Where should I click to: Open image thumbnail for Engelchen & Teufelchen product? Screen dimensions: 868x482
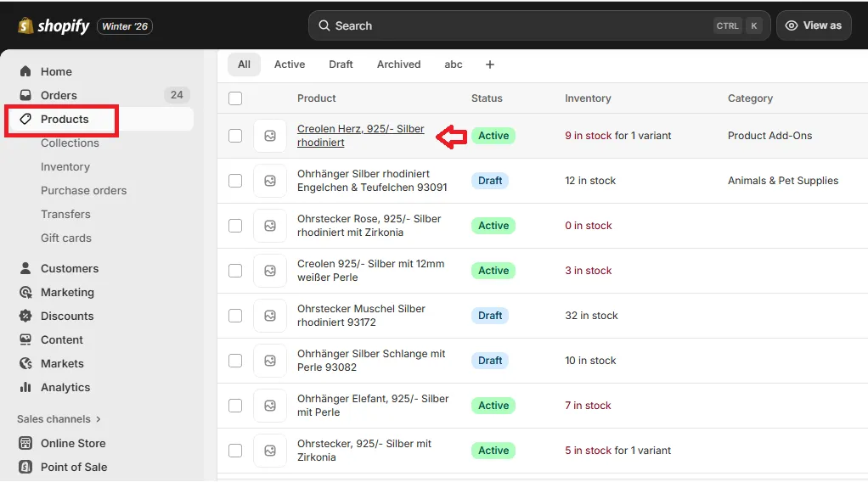pyautogui.click(x=270, y=181)
